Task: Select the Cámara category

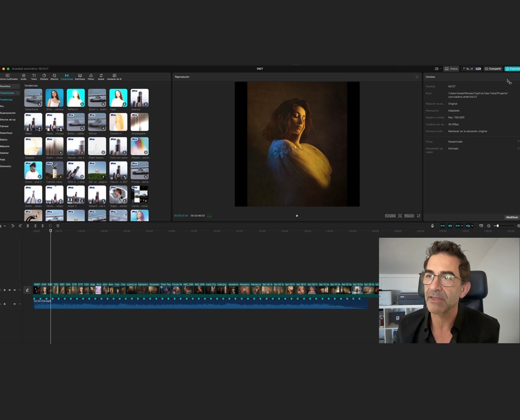Action: coord(4,126)
